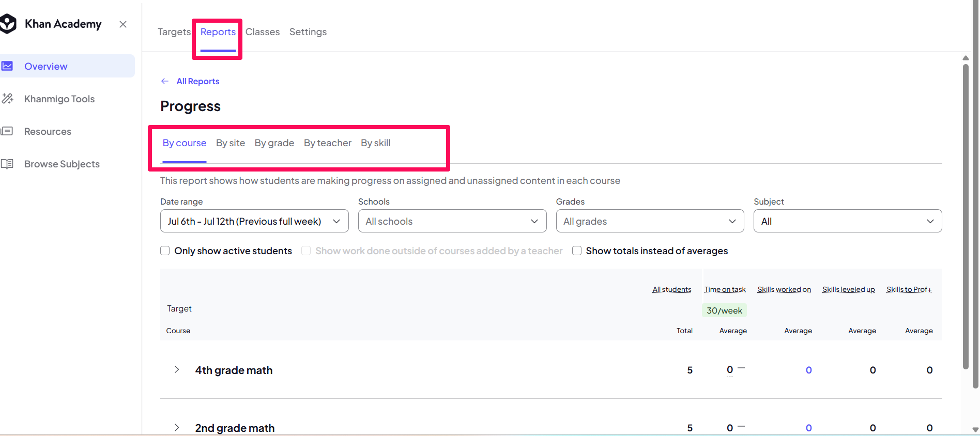Switch to the Targets tab
Image resolution: width=980 pixels, height=436 pixels.
(174, 32)
